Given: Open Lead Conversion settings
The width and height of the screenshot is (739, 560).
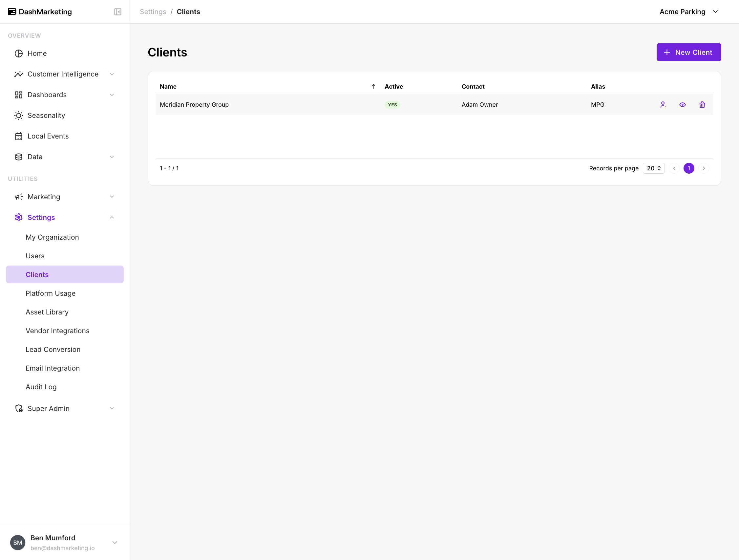Looking at the screenshot, I should click(x=65, y=350).
